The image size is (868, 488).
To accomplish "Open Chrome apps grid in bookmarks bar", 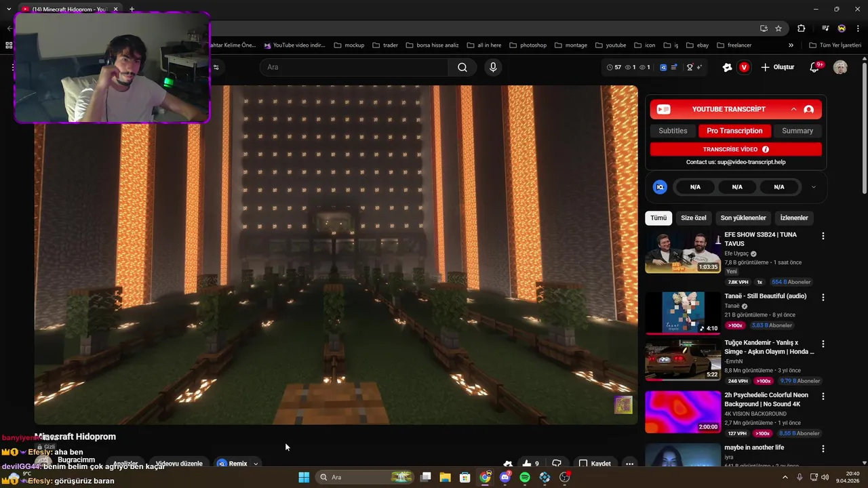I will pos(9,45).
